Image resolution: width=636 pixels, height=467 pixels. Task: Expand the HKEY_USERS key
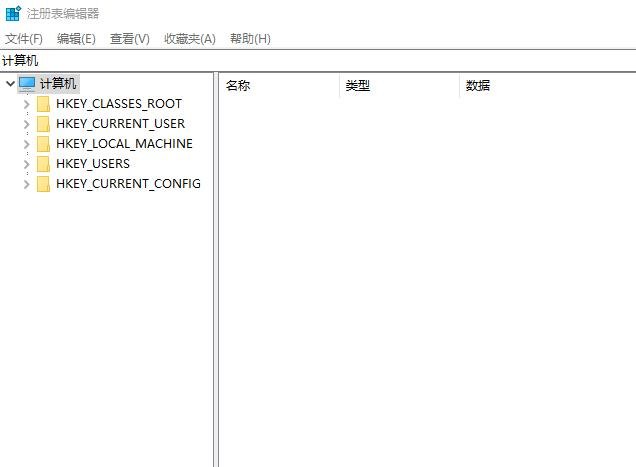pyautogui.click(x=27, y=164)
